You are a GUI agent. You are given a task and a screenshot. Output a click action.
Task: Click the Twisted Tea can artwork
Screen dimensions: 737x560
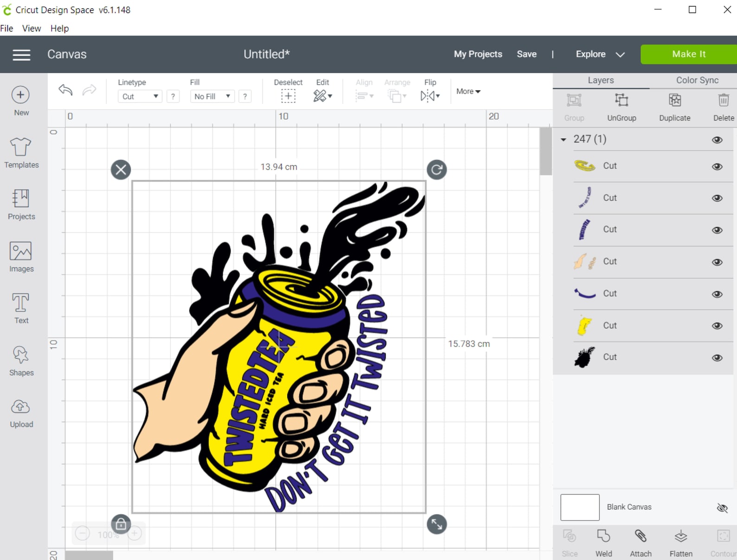tap(279, 347)
